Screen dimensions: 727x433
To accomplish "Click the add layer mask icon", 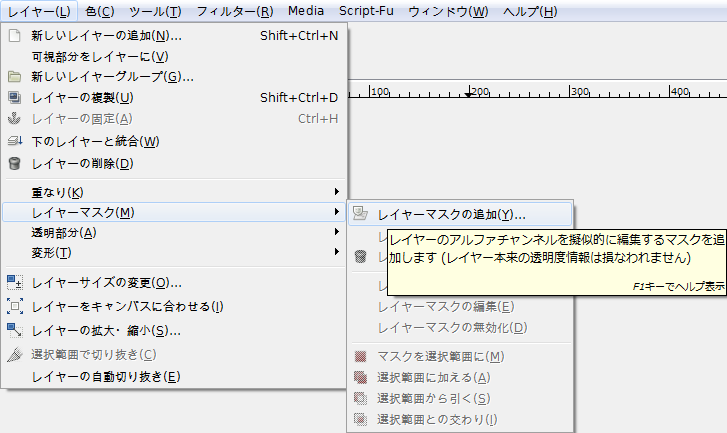I will [x=360, y=214].
